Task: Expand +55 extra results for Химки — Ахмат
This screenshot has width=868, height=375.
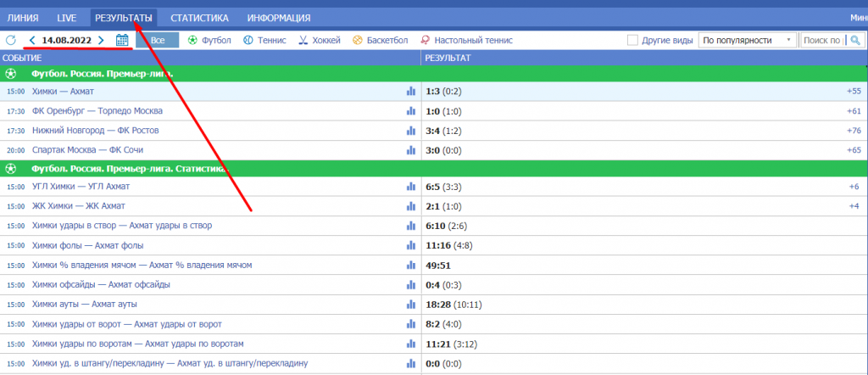Action: [x=853, y=92]
